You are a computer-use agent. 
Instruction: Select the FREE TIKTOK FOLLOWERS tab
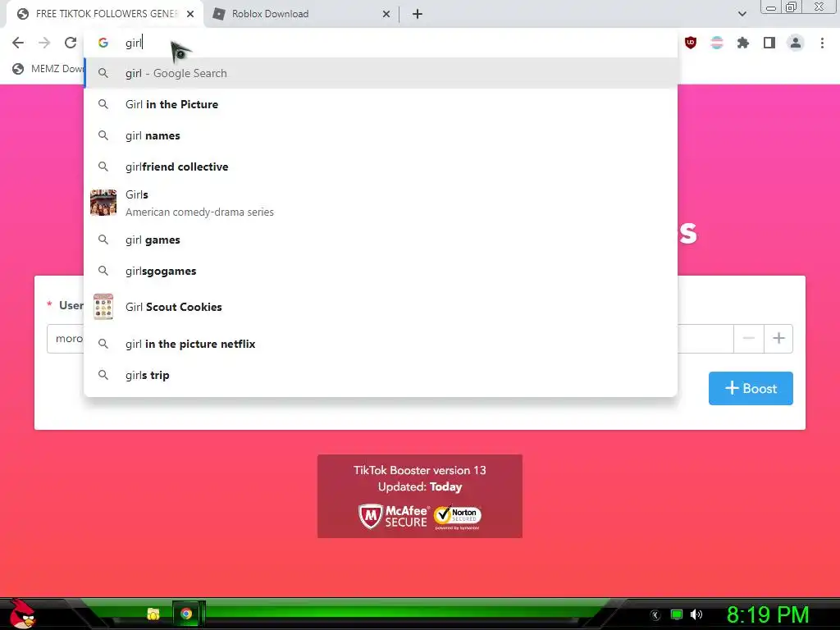point(106,14)
